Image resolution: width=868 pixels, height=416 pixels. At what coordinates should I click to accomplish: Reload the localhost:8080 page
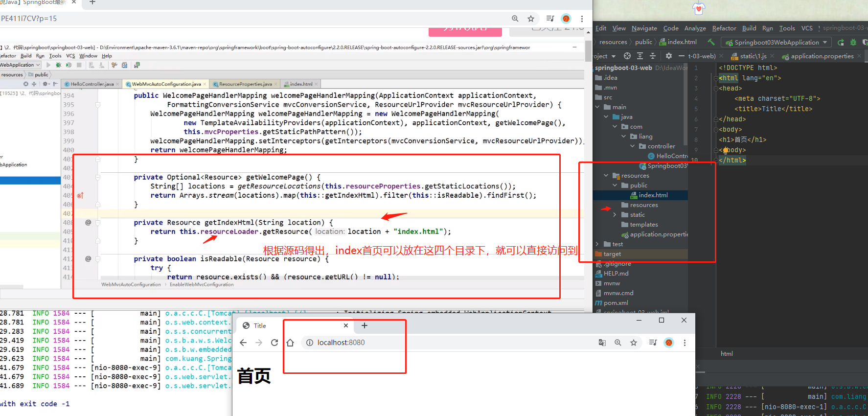pos(274,343)
